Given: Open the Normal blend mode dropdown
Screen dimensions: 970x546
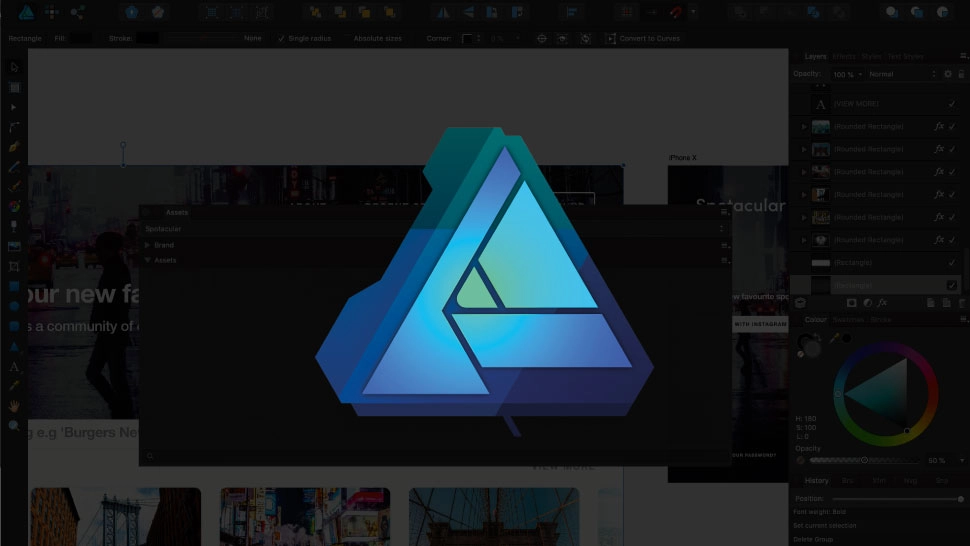Looking at the screenshot, I should (x=903, y=74).
